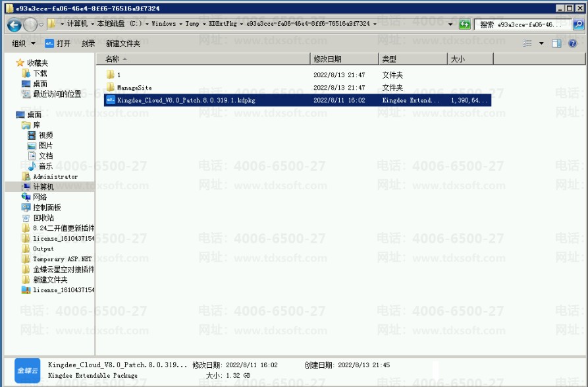The image size is (588, 387).
Task: Sort by the 类型 column header
Action: 413,59
